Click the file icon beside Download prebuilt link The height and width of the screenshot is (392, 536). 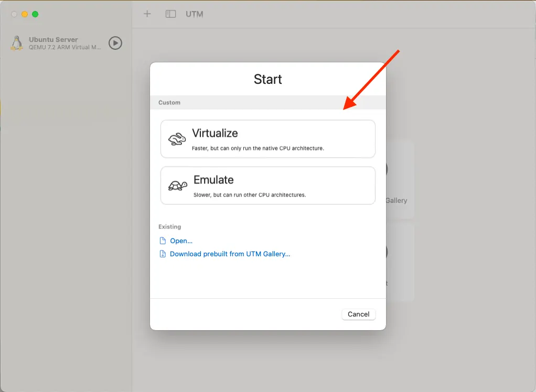coord(163,254)
